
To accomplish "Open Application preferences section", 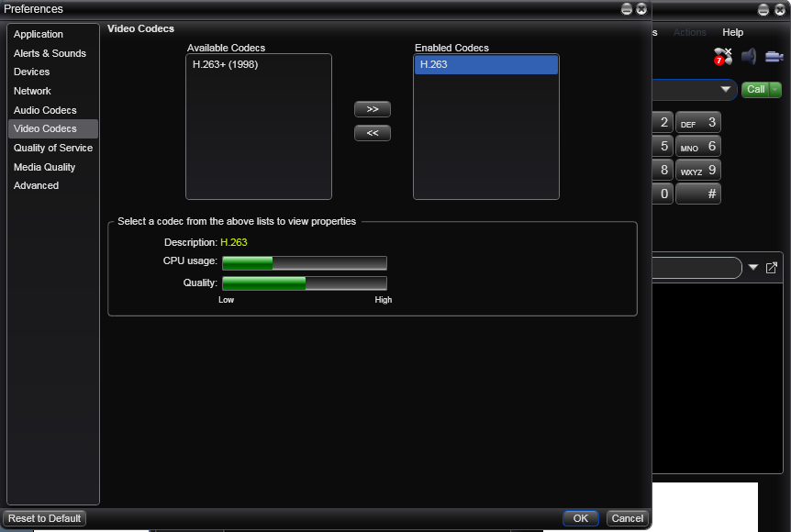I will pos(53,34).
